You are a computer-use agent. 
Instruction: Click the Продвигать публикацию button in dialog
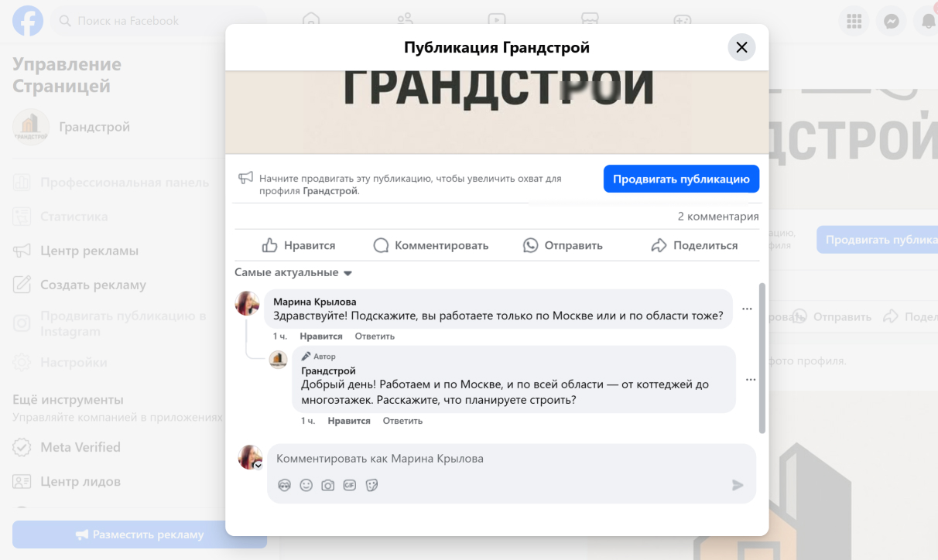click(681, 179)
